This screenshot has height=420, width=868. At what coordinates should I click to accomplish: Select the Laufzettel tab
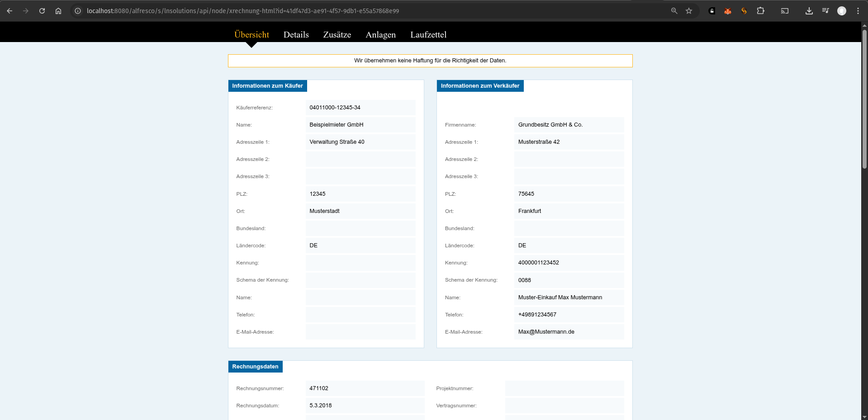tap(428, 35)
